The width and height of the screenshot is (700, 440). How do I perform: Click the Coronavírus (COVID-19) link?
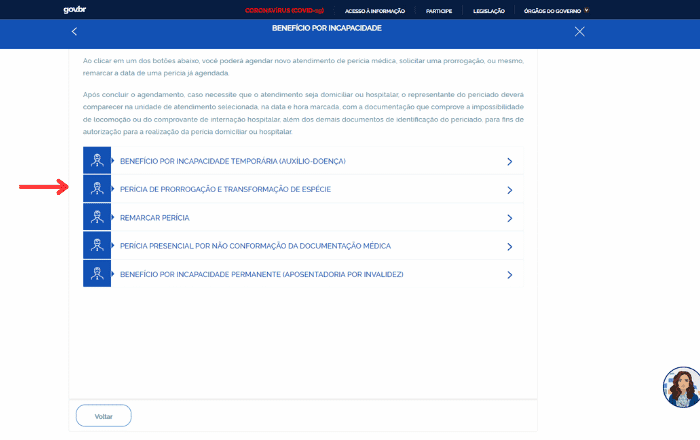pos(284,10)
